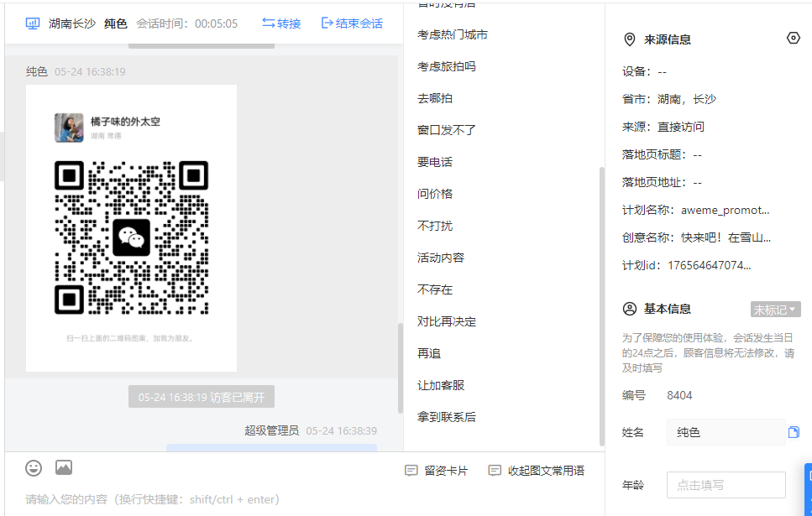Select the quick phrase 再追

coord(429,353)
